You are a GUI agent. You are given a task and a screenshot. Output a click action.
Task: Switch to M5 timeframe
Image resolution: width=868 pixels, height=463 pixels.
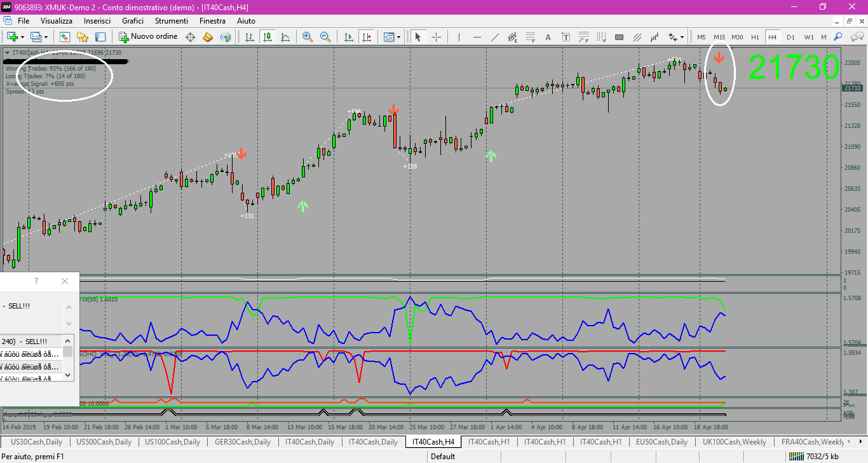click(x=702, y=37)
